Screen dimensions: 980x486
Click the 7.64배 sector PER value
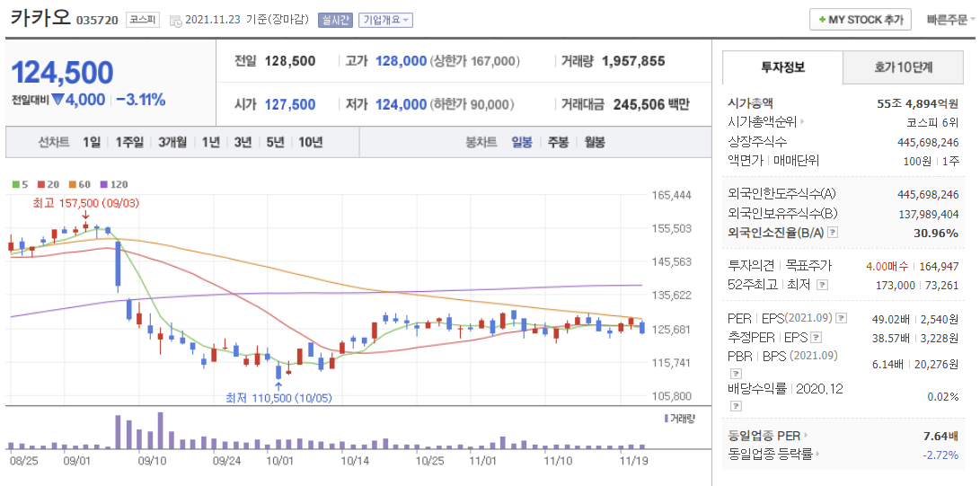pyautogui.click(x=940, y=435)
